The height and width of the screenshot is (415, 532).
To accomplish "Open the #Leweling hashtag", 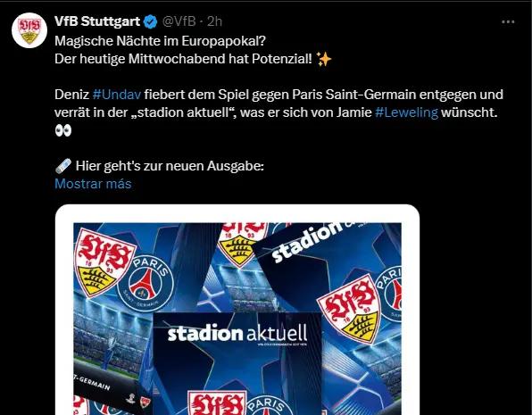I will tap(406, 112).
